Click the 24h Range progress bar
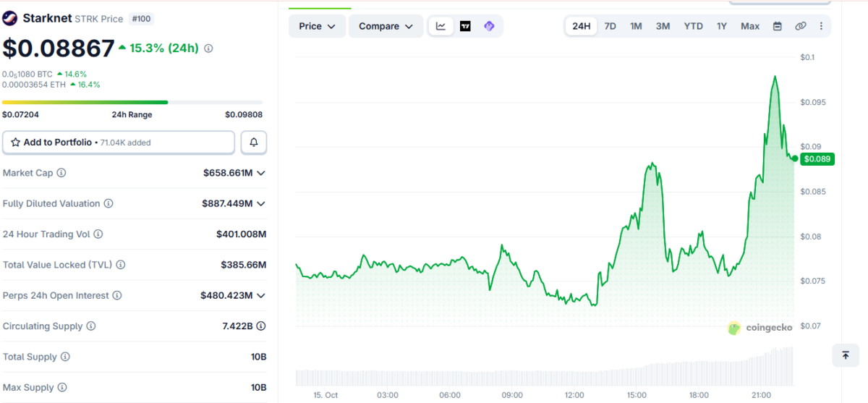 tap(132, 102)
